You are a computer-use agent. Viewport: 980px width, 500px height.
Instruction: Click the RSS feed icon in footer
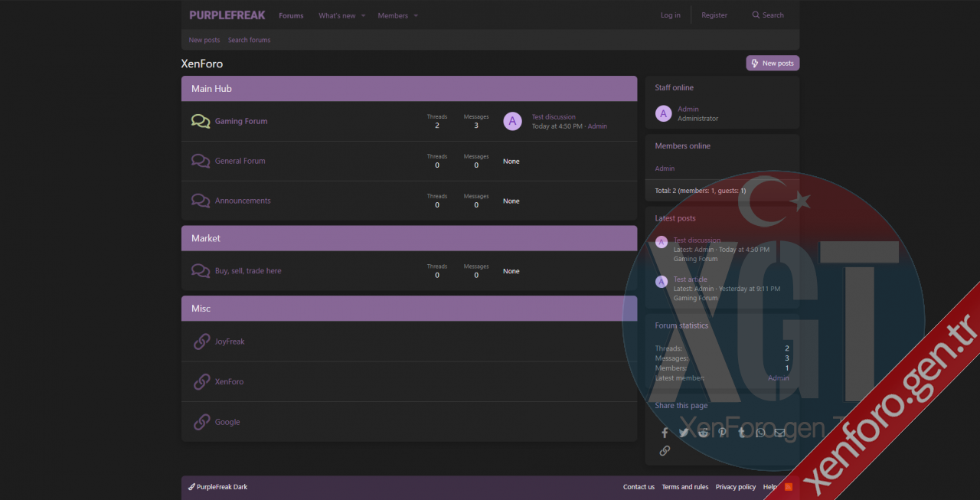(x=788, y=487)
